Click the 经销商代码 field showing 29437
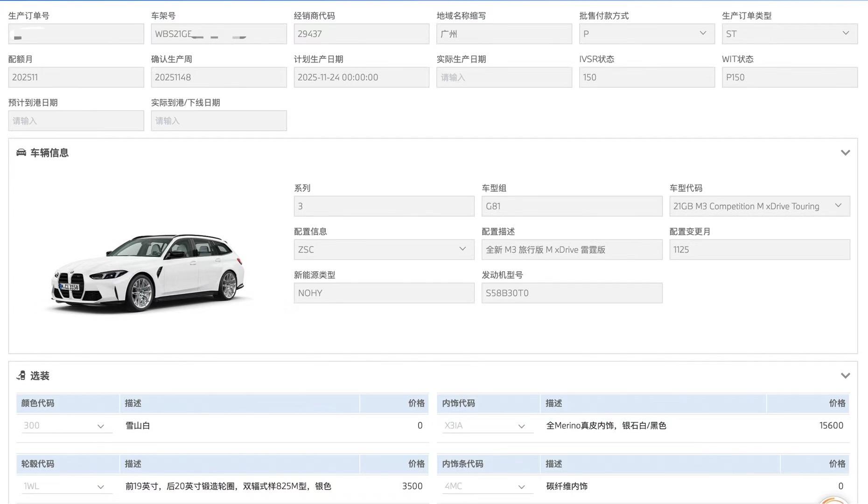The image size is (868, 504). pos(362,34)
